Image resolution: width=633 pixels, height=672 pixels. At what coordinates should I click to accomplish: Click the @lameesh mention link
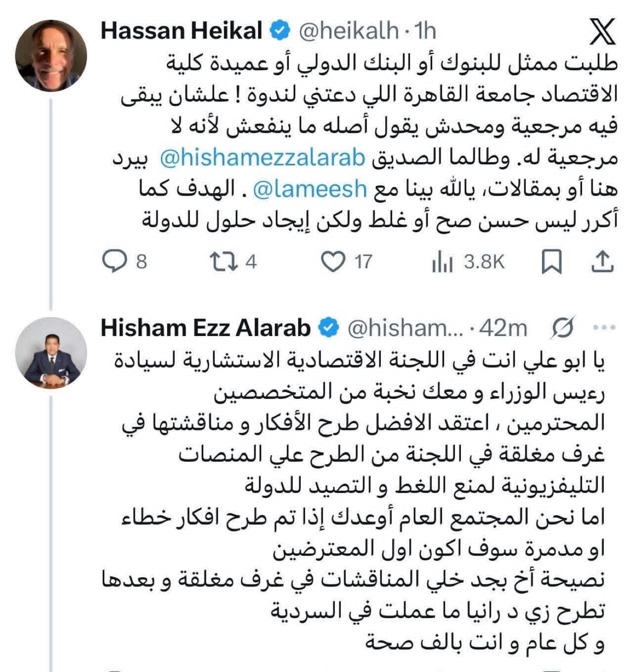click(x=311, y=189)
